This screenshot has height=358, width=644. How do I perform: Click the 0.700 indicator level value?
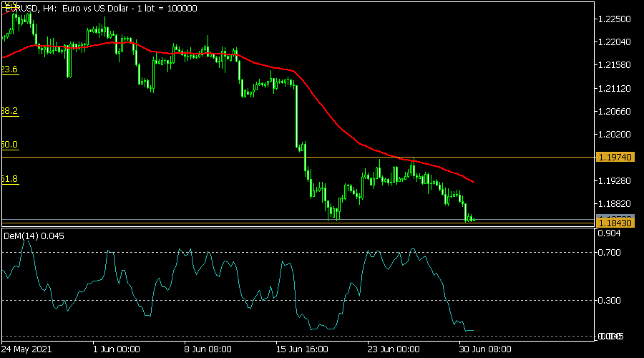pyautogui.click(x=609, y=252)
